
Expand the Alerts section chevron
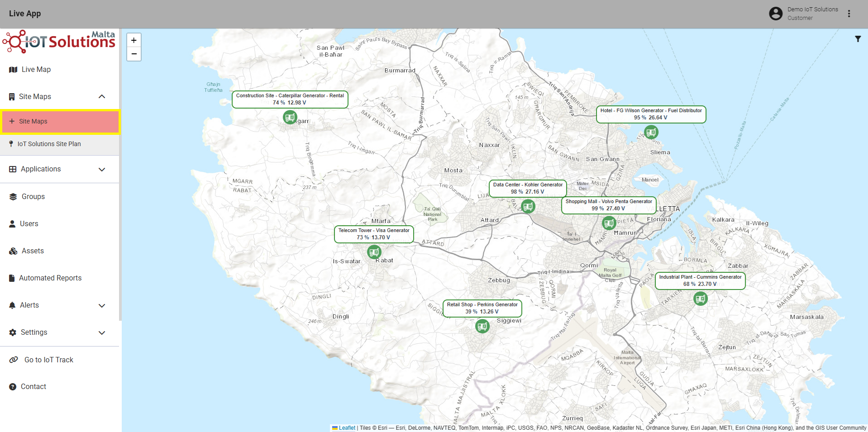point(102,305)
